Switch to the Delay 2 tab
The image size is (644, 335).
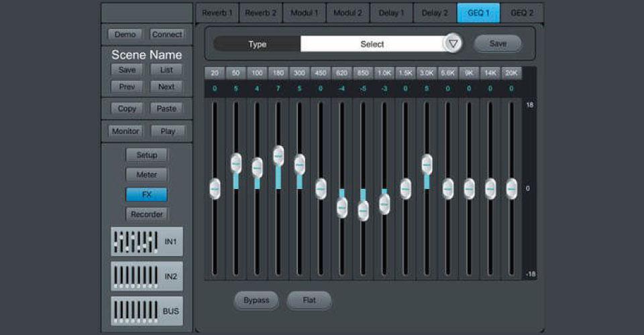[435, 13]
